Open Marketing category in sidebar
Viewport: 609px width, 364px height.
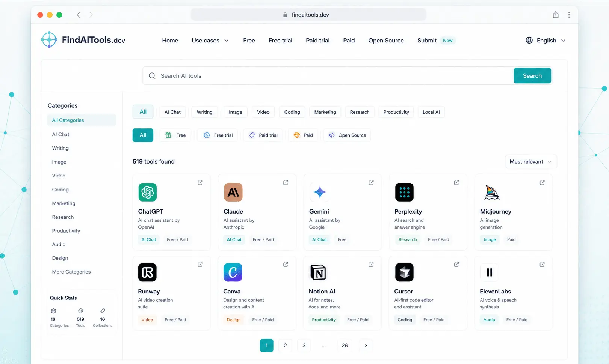pos(63,203)
